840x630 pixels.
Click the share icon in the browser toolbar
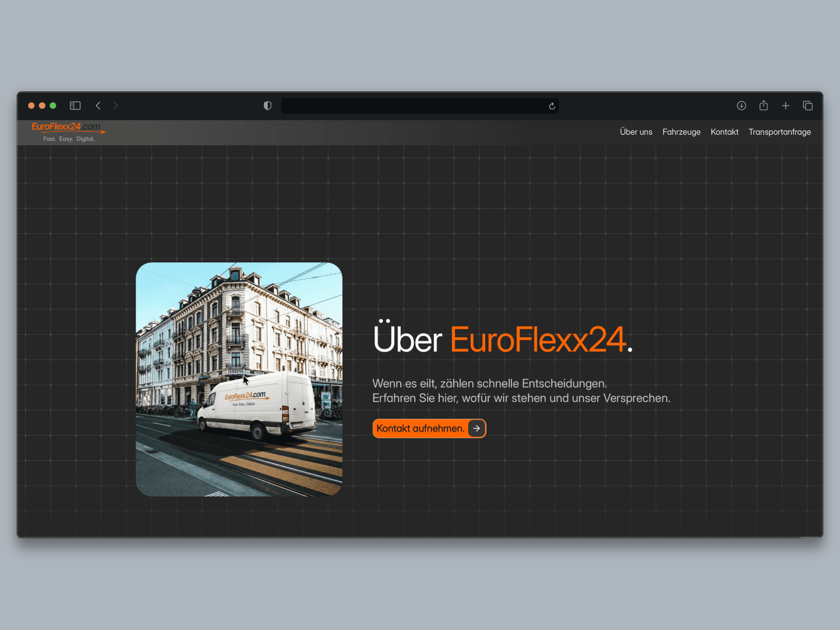(x=764, y=105)
